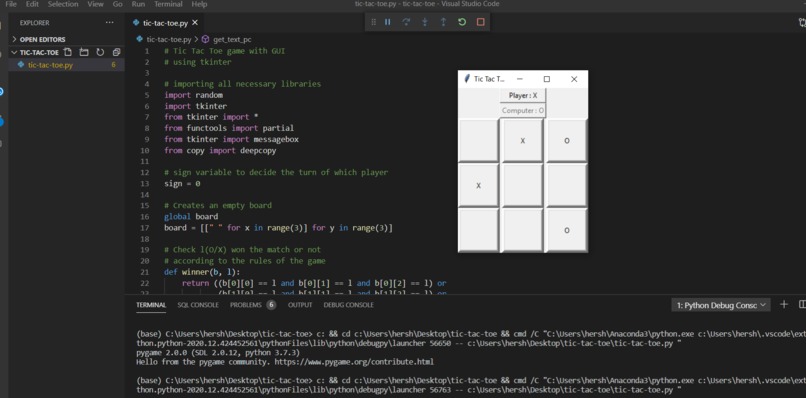Click tic-tac-toe.py in the breadcrumb
Image resolution: width=806 pixels, height=398 pixels.
point(169,39)
